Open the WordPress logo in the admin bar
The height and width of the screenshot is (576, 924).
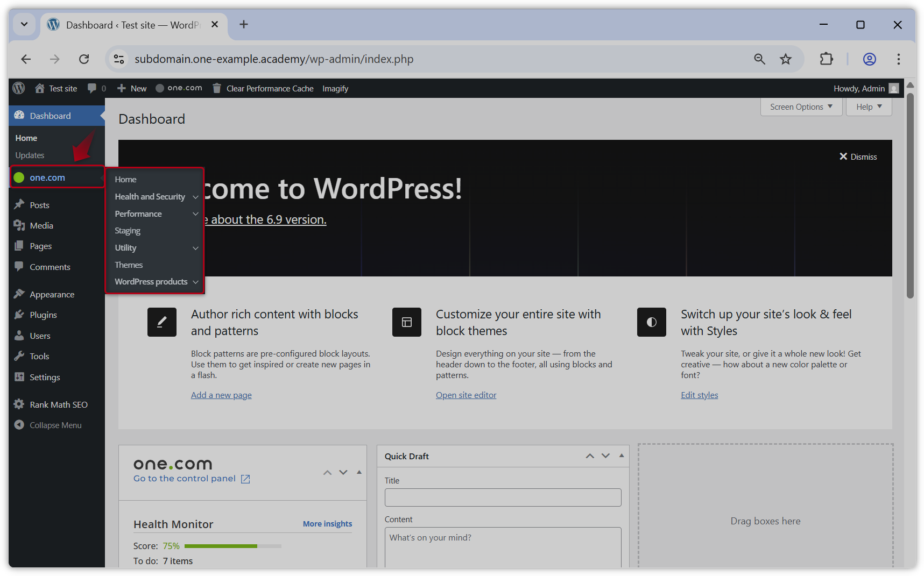coord(18,88)
